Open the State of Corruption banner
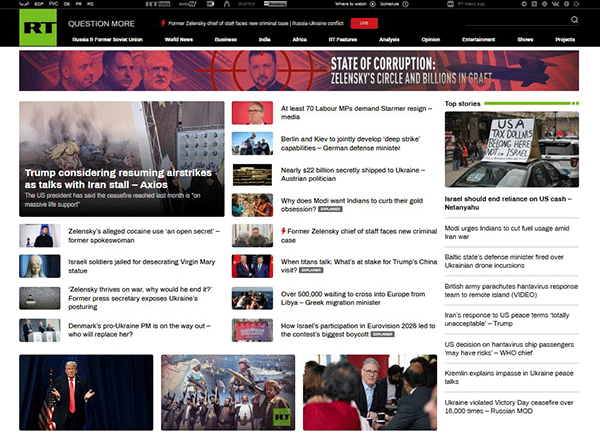This screenshot has height=433, width=600. point(299,71)
